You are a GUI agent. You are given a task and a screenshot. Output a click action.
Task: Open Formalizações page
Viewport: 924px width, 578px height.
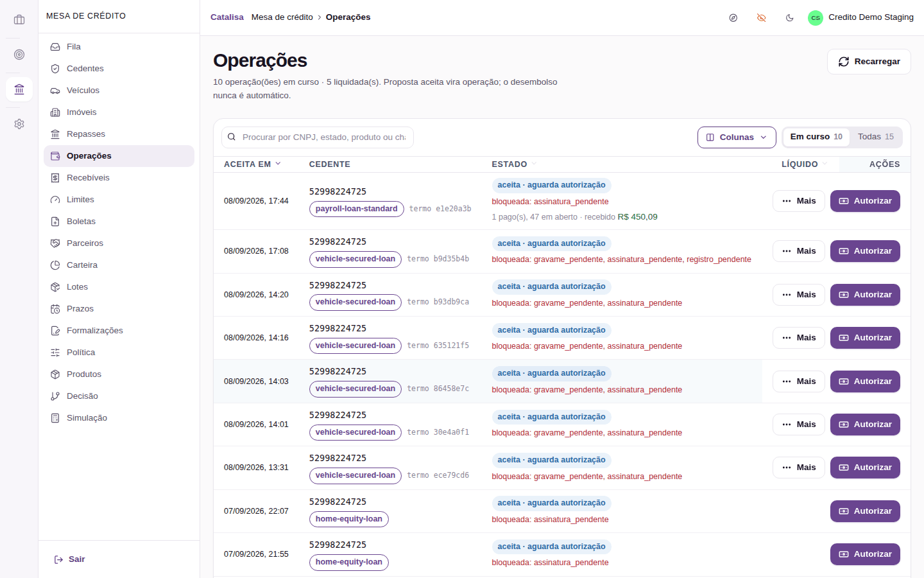[x=119, y=331]
